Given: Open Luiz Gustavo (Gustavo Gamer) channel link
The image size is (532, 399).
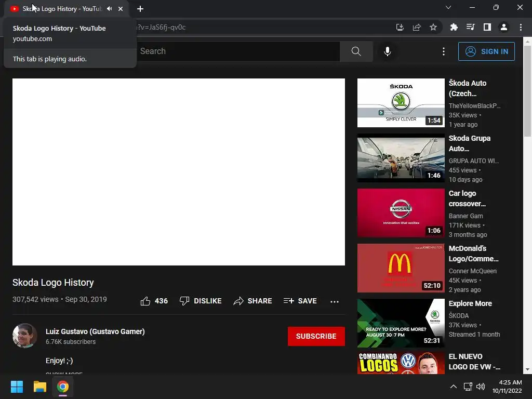Looking at the screenshot, I should coord(95,331).
